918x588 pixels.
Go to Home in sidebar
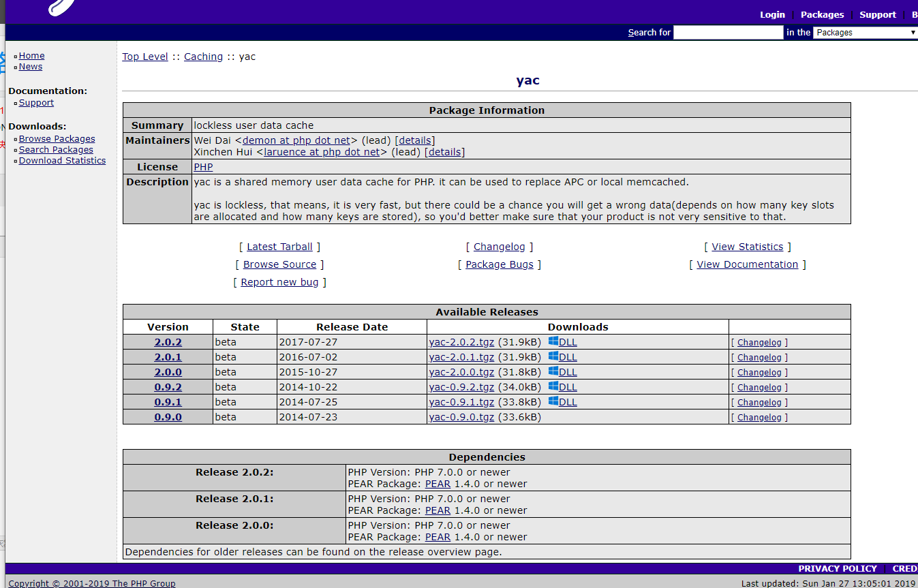pos(32,56)
